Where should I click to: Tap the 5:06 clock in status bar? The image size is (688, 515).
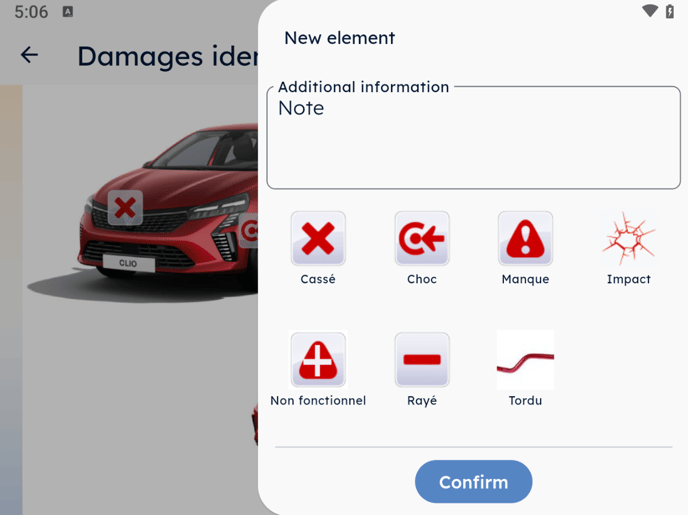[31, 12]
